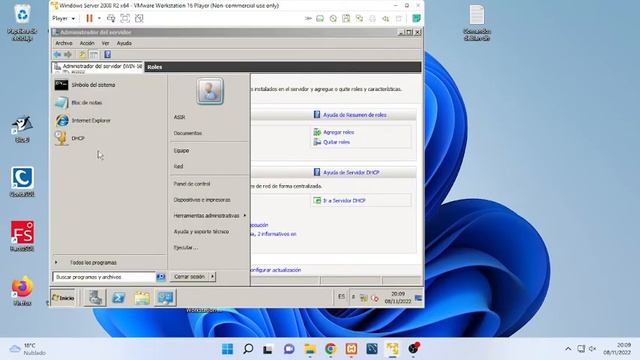Open PowerShell from guest taskbar
Image resolution: width=640 pixels, height=360 pixels.
click(119, 298)
